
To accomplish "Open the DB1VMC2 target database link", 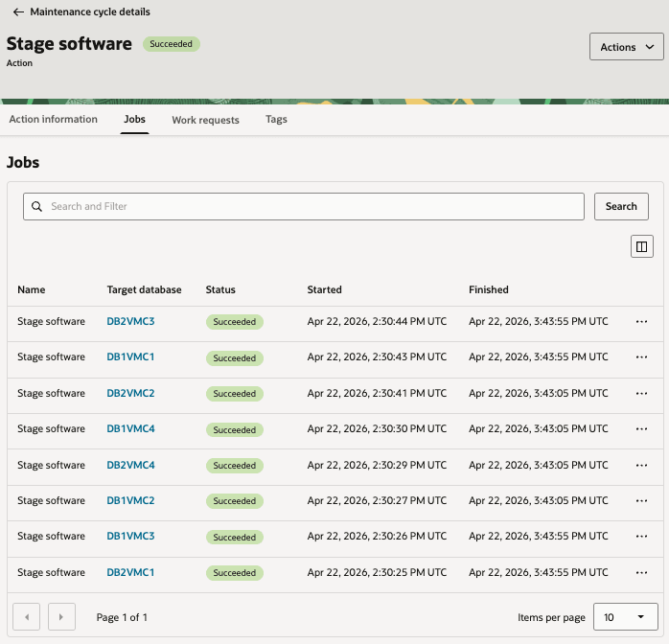I will [130, 500].
